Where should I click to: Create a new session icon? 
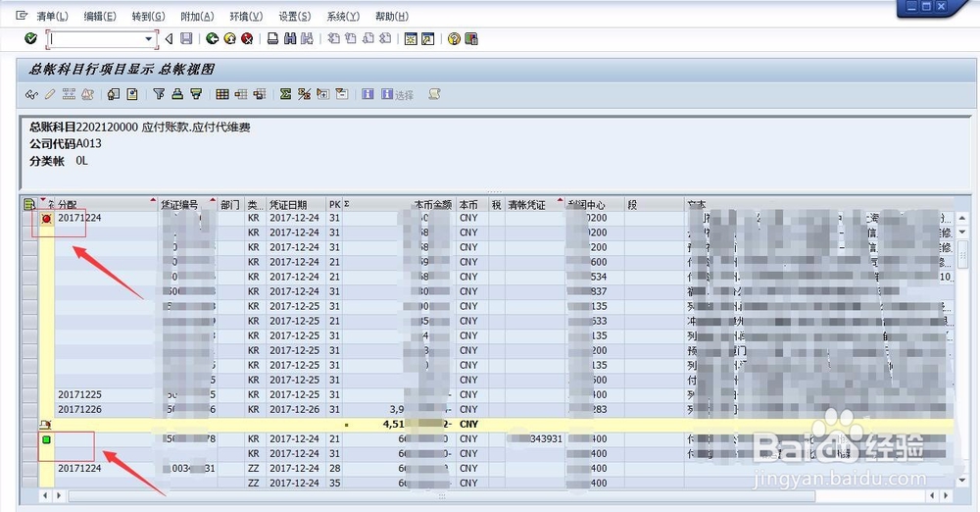411,39
